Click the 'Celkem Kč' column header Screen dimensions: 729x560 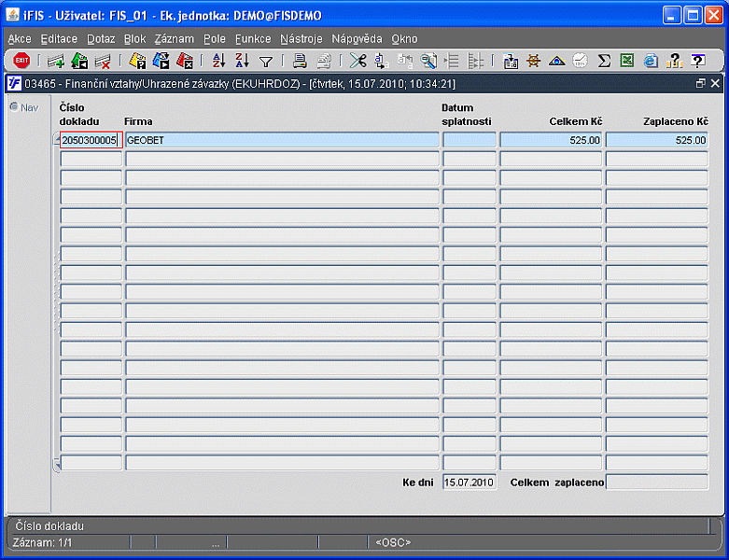576,121
